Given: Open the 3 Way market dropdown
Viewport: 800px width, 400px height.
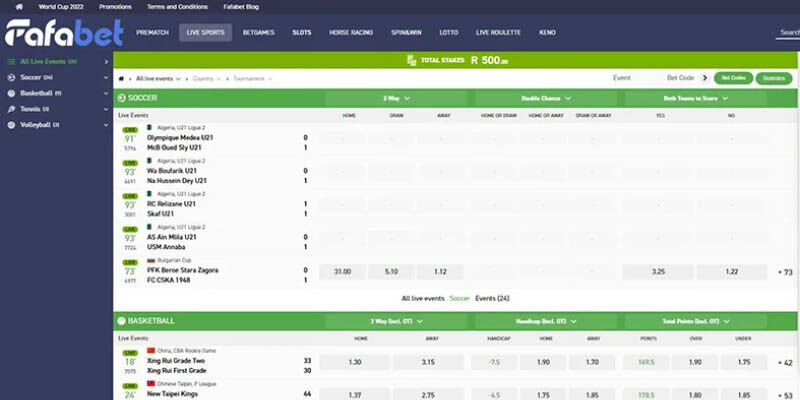Looking at the screenshot, I should click(398, 98).
